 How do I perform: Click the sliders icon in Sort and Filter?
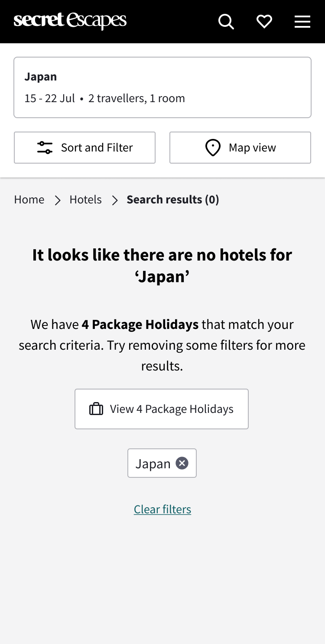(45, 148)
